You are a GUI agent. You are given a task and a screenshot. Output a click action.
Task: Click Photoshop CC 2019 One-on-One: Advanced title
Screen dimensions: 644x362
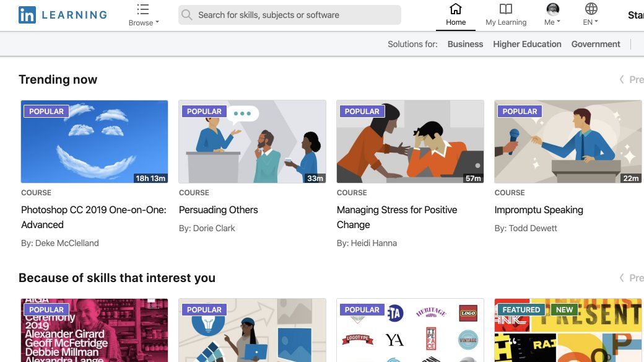[x=94, y=217]
